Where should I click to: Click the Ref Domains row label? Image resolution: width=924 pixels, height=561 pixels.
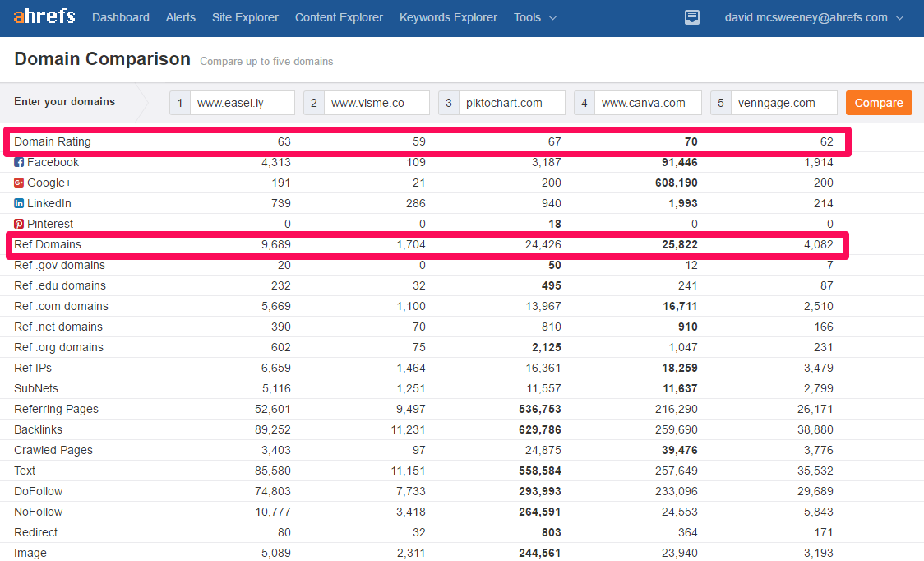pos(48,244)
